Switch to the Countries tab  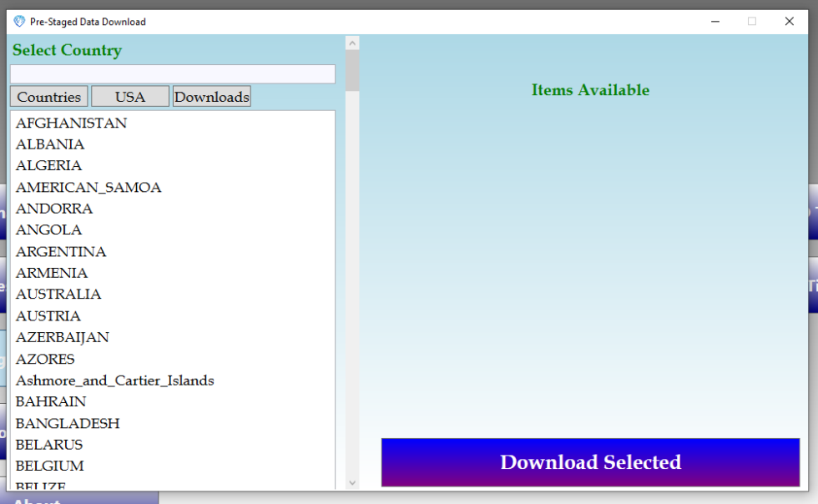(48, 96)
